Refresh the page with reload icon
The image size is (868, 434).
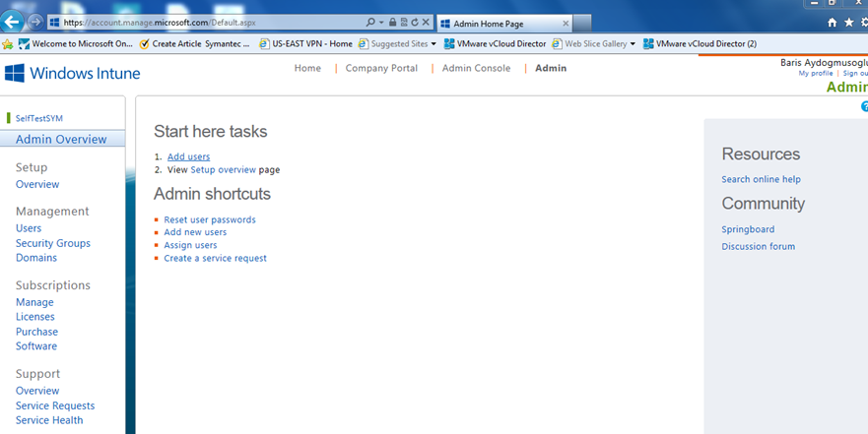415,23
